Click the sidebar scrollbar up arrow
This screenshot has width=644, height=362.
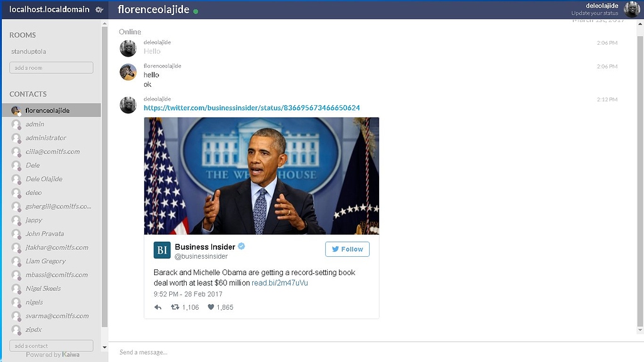coord(104,24)
